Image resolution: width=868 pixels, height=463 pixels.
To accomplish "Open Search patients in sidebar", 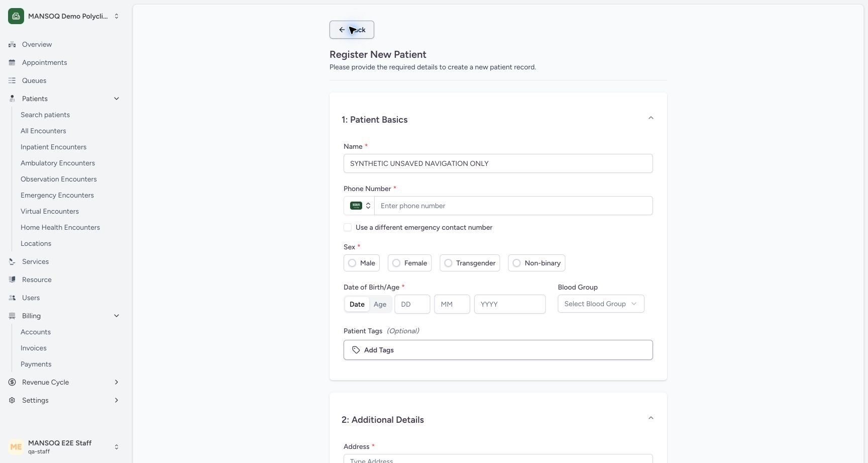I will 45,115.
